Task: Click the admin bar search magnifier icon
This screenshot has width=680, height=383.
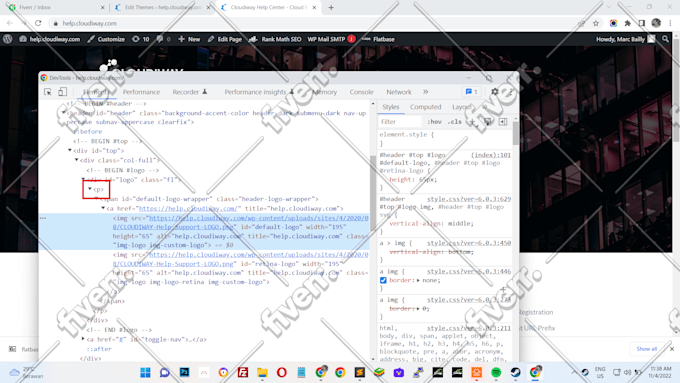Action: (x=665, y=39)
